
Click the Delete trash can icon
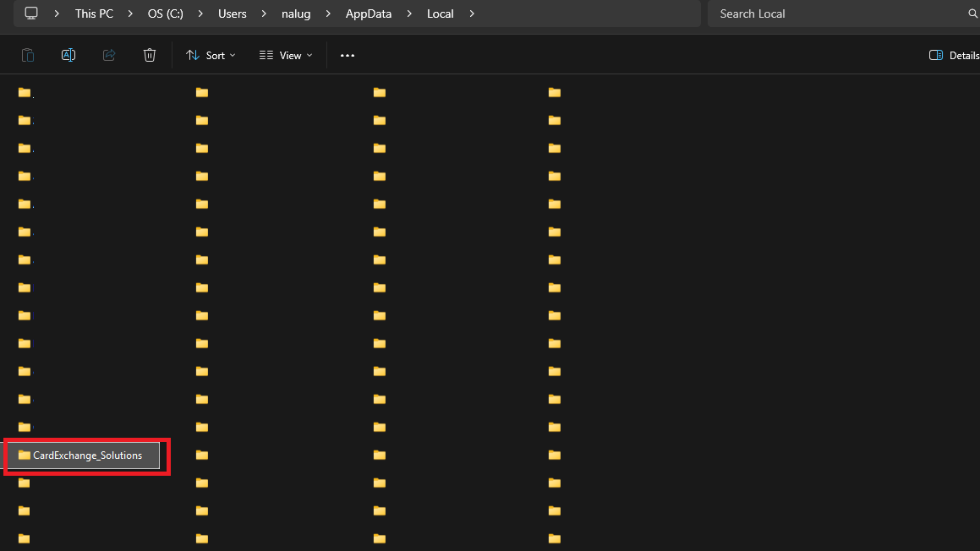point(150,55)
